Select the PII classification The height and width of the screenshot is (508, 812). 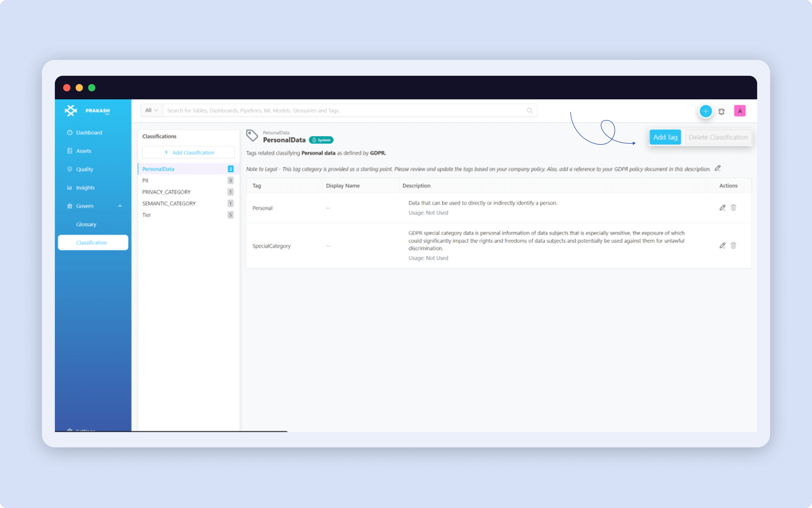[145, 180]
